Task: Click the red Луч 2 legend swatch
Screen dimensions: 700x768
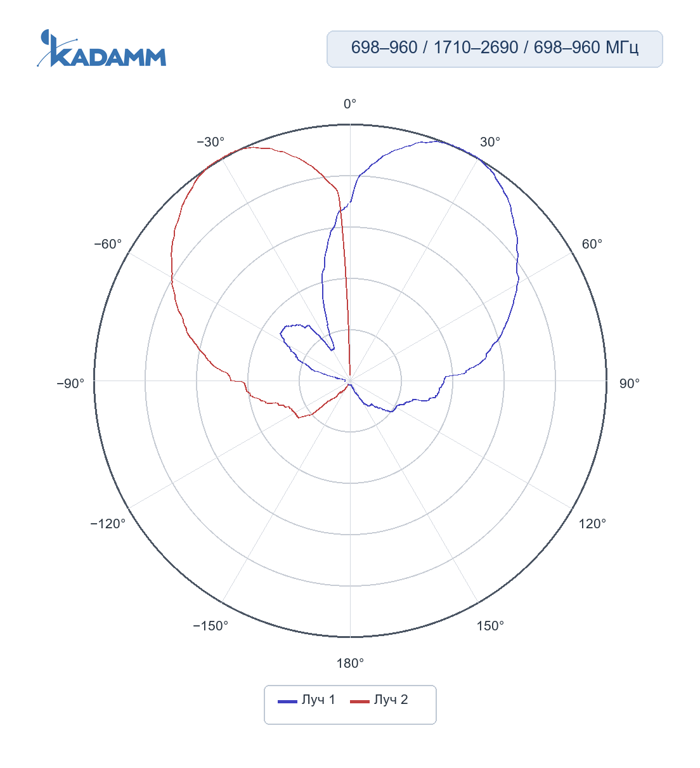Action: click(x=360, y=701)
